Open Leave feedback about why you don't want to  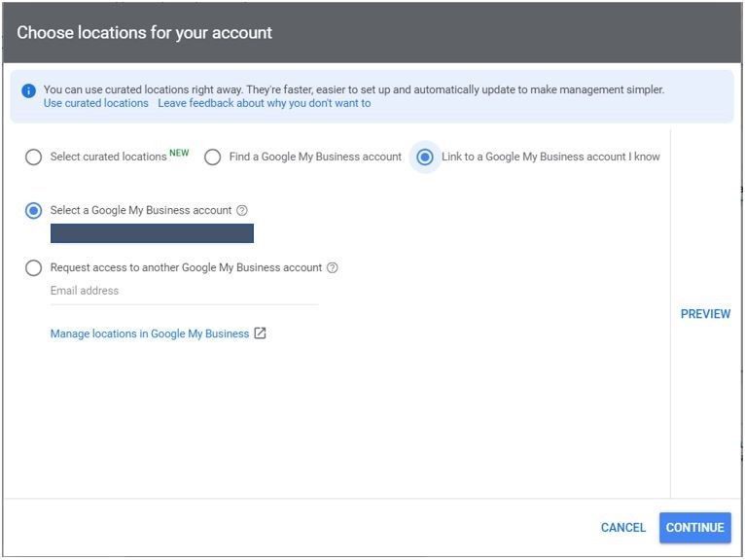pos(265,103)
